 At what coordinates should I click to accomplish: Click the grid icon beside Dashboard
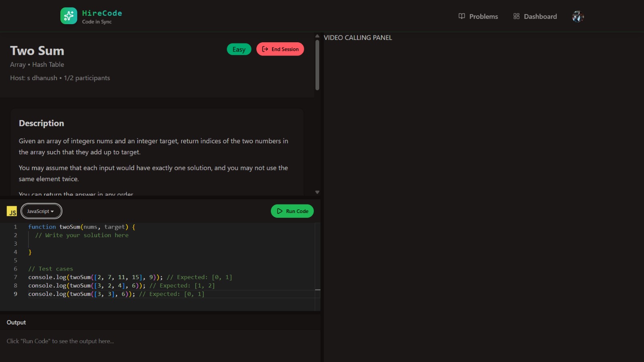pyautogui.click(x=516, y=16)
